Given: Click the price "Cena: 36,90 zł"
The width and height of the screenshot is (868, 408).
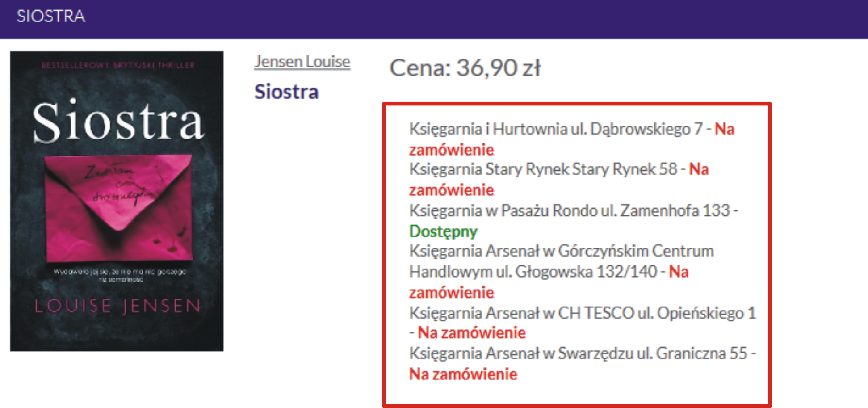Looking at the screenshot, I should click(465, 68).
